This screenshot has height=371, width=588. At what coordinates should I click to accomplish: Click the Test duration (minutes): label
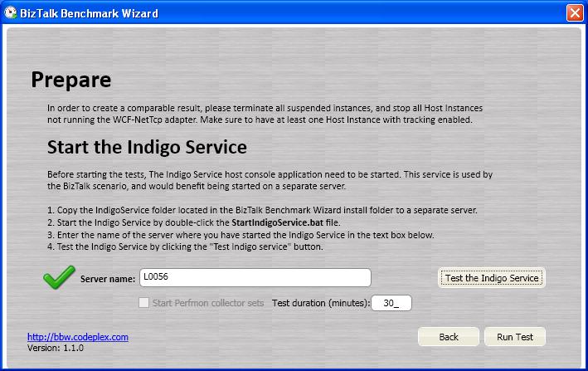tap(321, 303)
